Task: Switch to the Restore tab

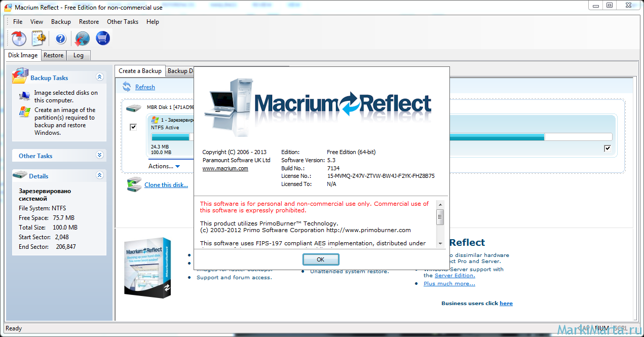Action: tap(53, 55)
